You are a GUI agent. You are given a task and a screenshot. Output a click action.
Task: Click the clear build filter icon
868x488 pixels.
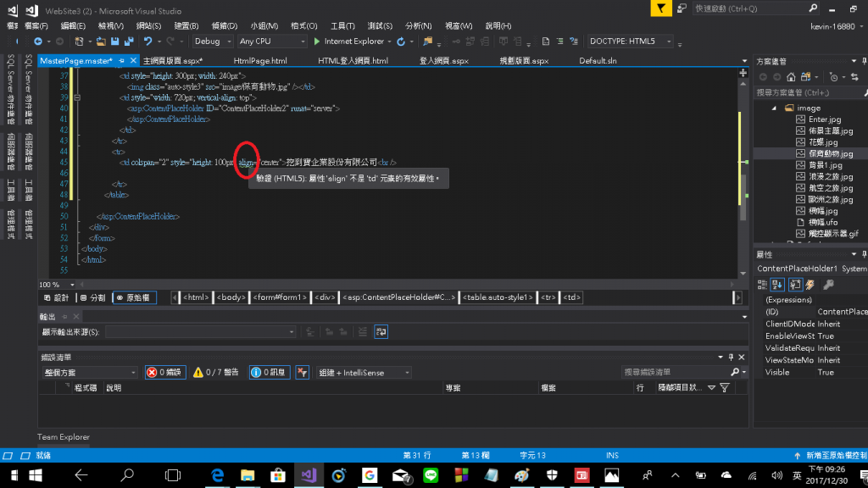pos(303,373)
